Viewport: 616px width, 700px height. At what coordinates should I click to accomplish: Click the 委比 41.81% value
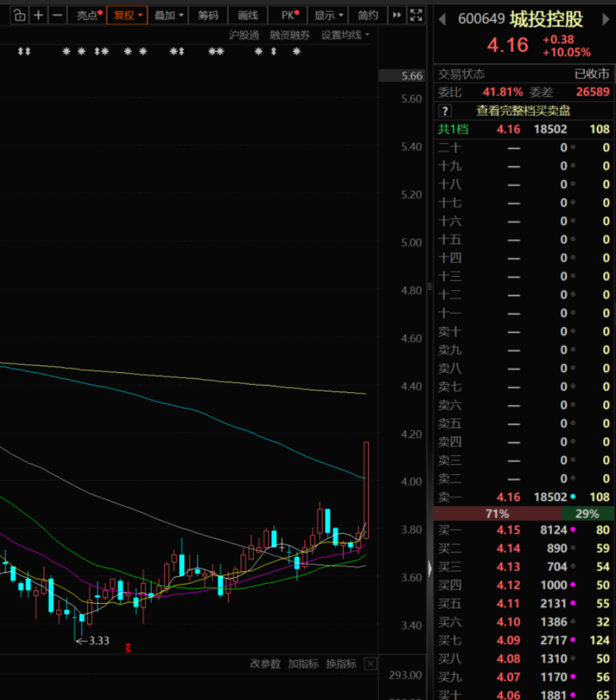point(503,92)
